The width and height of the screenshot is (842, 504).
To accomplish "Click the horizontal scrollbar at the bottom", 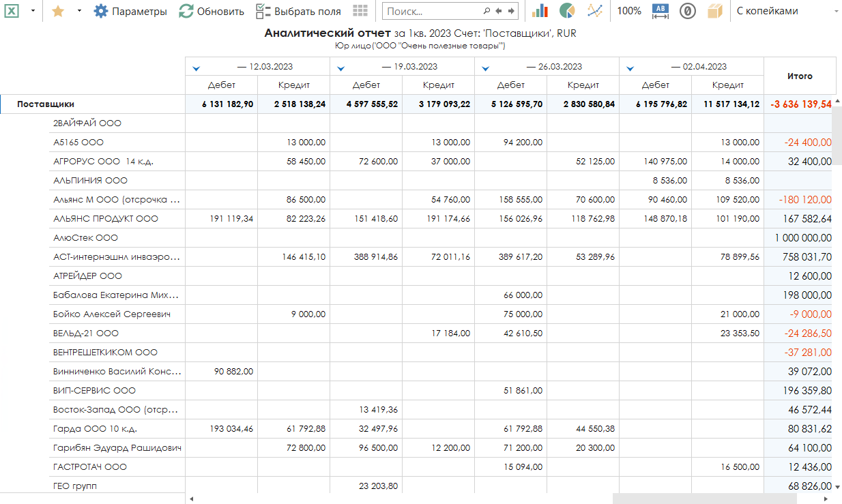I will point(703,499).
